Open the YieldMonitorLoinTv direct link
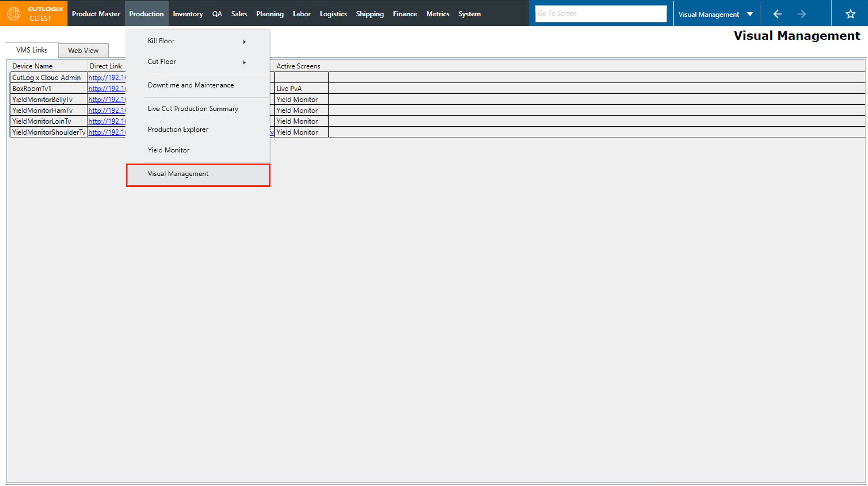868x486 pixels. tap(106, 121)
